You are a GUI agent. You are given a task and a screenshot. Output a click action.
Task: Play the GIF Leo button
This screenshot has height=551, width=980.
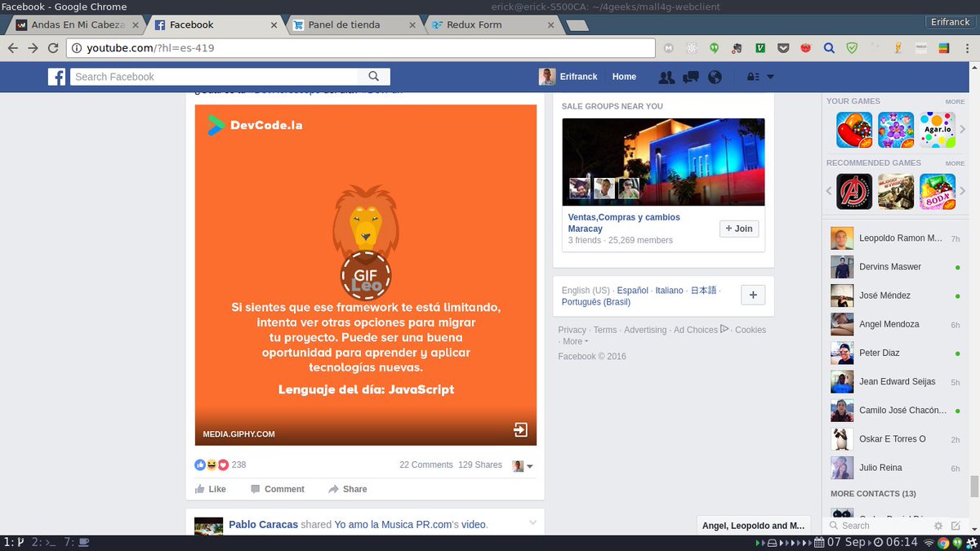coord(365,276)
